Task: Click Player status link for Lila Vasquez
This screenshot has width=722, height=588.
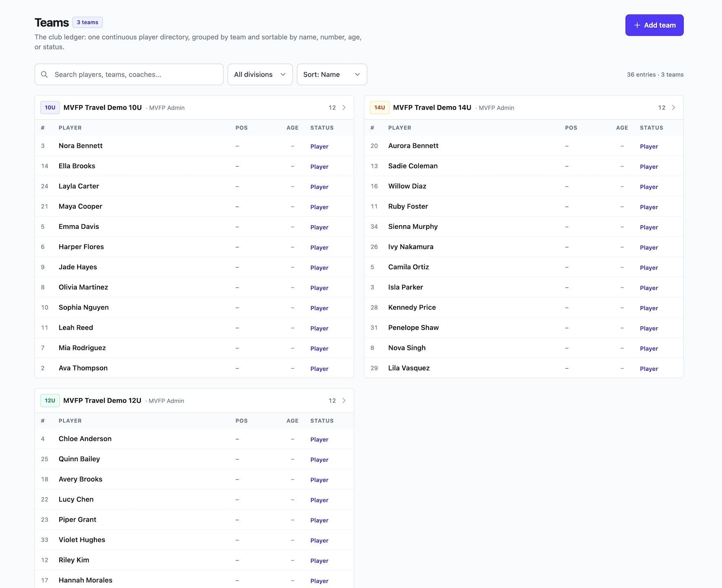Action: [x=649, y=369]
